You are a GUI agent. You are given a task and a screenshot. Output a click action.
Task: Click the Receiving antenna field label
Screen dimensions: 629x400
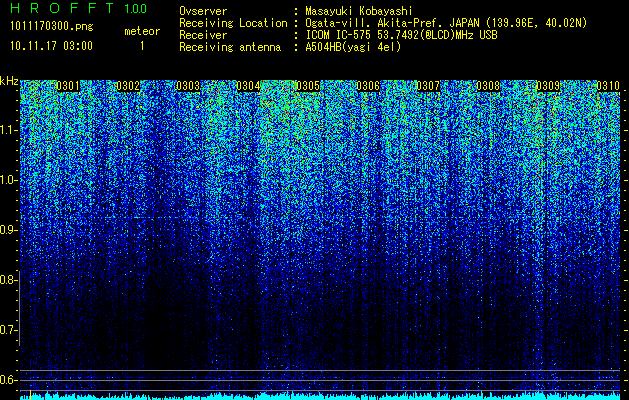point(230,47)
